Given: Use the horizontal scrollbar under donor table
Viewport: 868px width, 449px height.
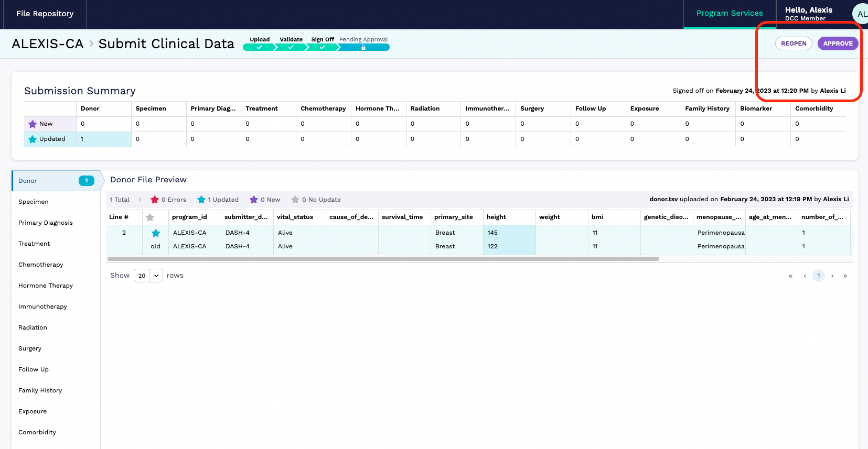Looking at the screenshot, I should (x=383, y=259).
